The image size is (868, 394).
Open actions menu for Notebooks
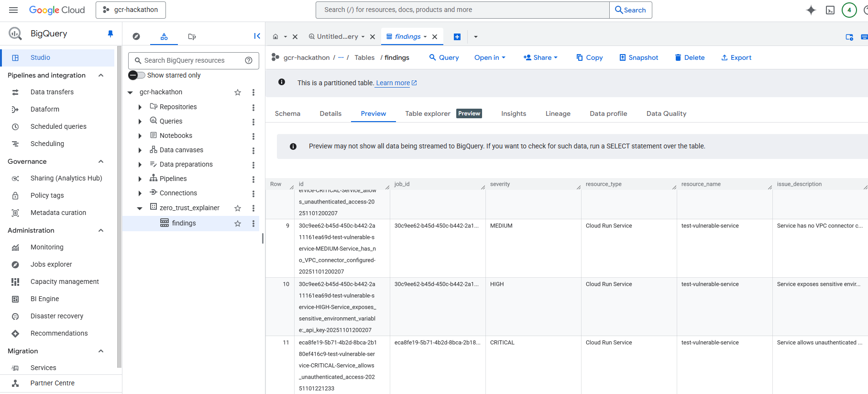pyautogui.click(x=253, y=136)
